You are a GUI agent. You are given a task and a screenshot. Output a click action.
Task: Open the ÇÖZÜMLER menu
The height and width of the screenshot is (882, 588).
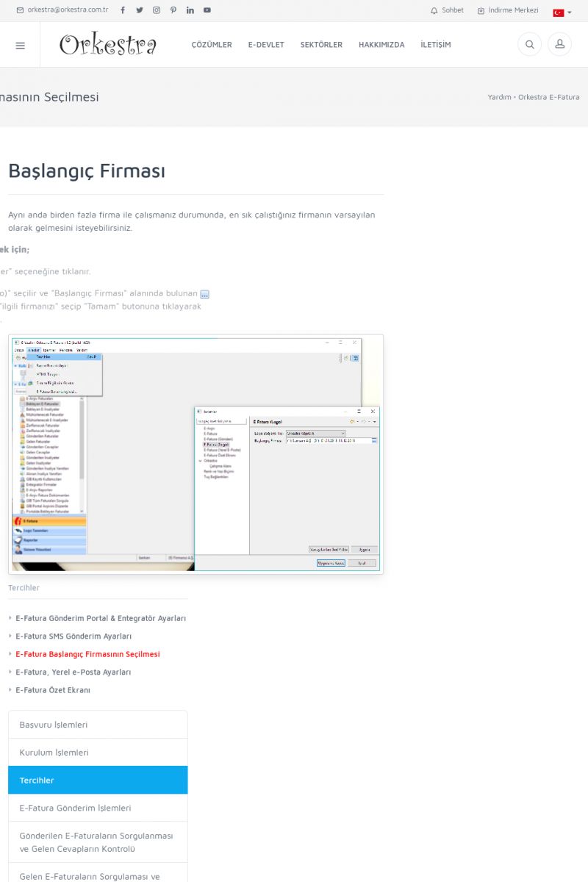point(212,45)
